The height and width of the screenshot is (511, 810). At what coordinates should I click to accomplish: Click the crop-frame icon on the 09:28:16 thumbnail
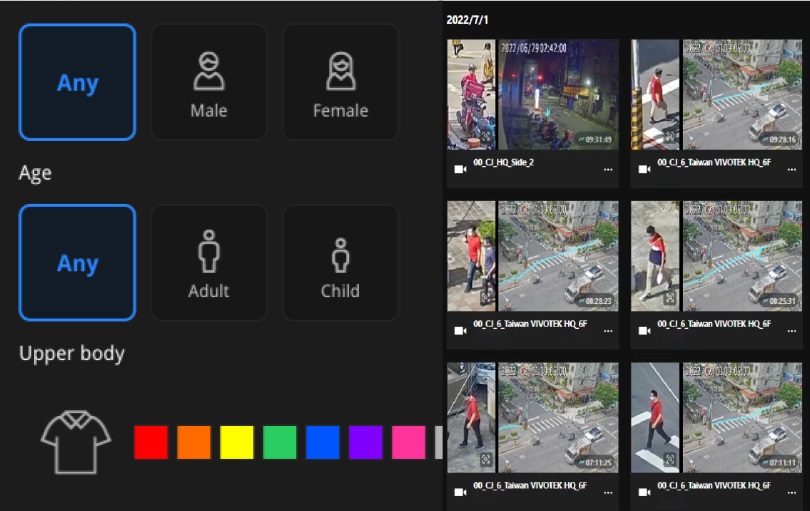[670, 137]
